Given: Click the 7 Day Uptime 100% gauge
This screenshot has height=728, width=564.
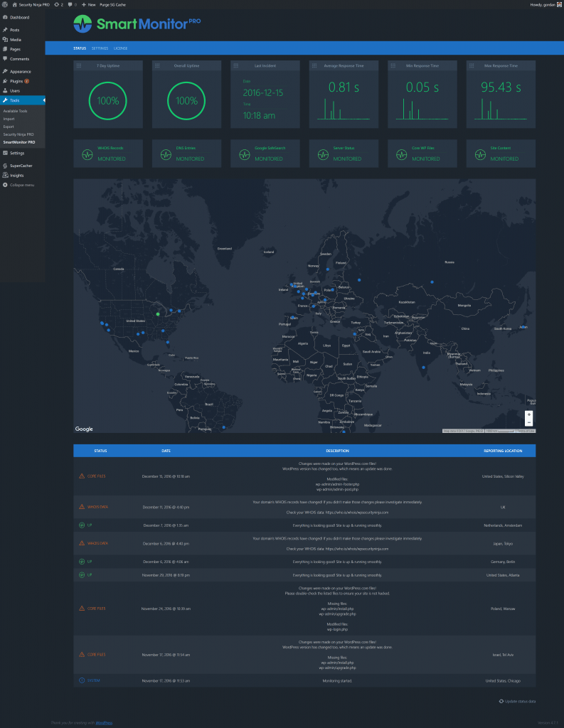Looking at the screenshot, I should click(108, 101).
